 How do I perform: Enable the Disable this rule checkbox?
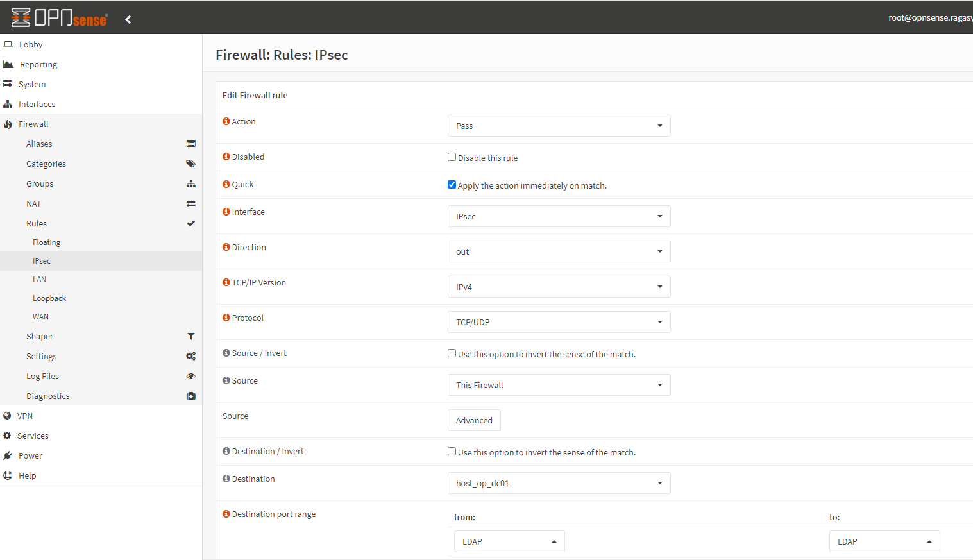452,157
